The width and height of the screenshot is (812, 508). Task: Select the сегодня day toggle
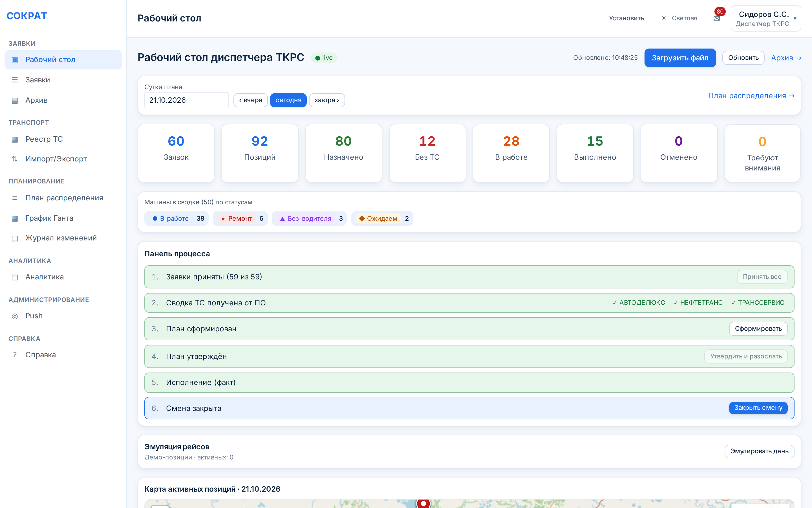click(x=288, y=100)
